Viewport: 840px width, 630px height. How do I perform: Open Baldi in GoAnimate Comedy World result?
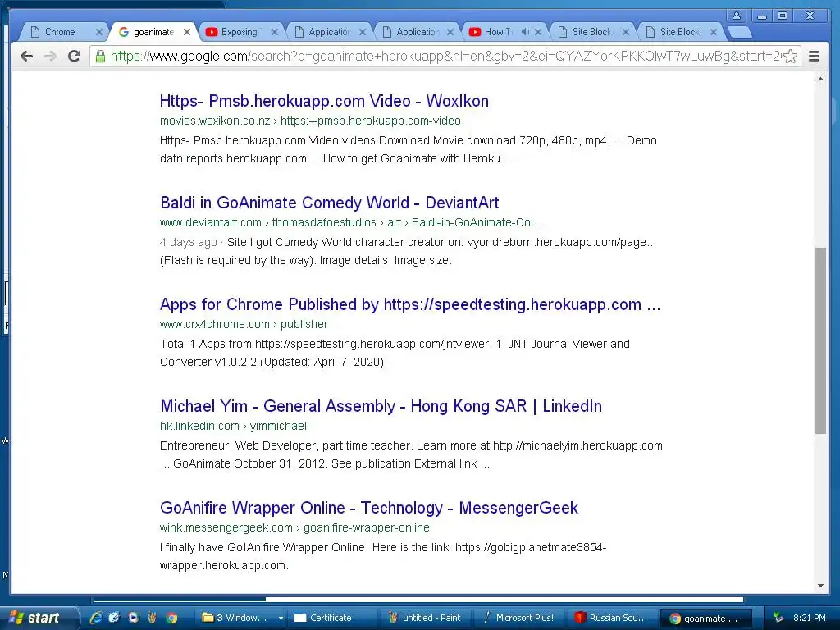[330, 203]
